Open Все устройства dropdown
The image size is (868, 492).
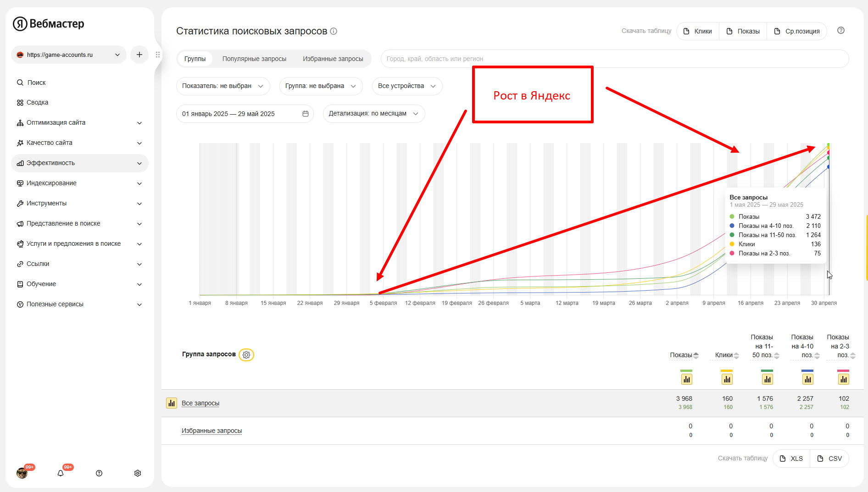[x=407, y=86]
